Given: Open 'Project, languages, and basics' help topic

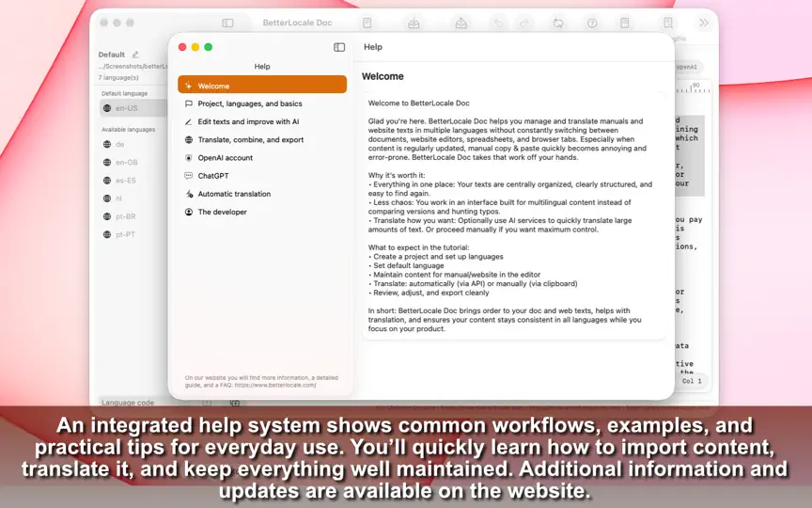Looking at the screenshot, I should 262,103.
